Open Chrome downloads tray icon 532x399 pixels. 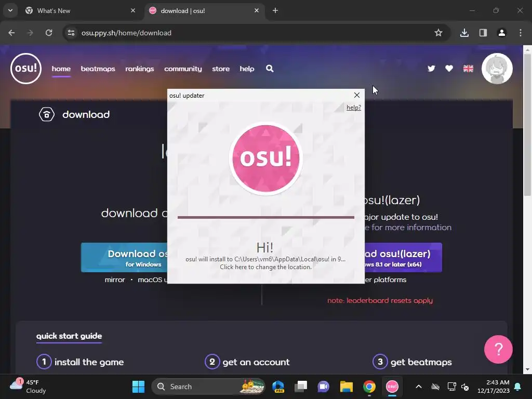(x=464, y=33)
